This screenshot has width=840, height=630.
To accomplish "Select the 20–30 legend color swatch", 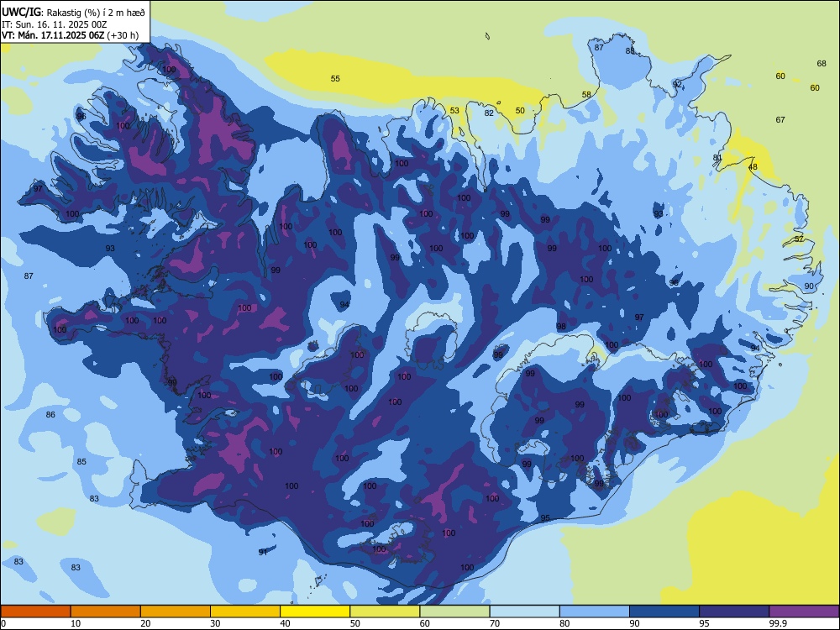I will click(x=176, y=612).
